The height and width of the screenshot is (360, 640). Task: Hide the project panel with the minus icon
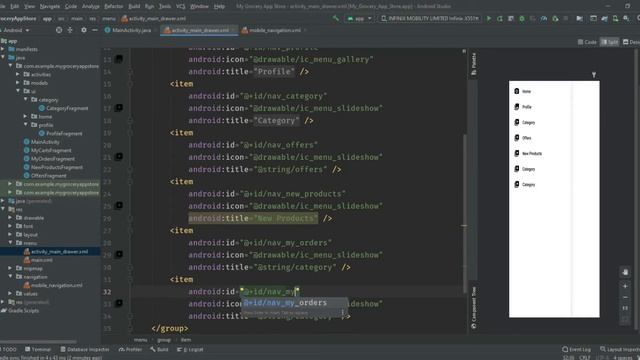tap(95, 30)
